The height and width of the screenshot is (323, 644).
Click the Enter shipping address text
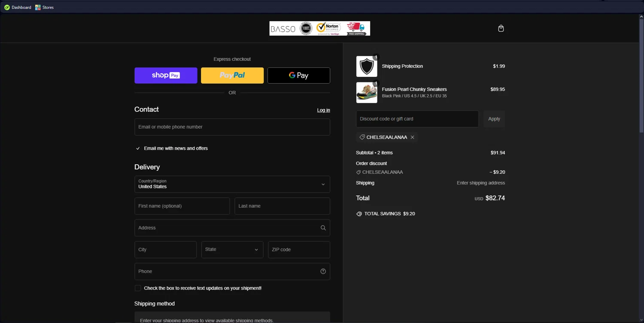point(481,183)
